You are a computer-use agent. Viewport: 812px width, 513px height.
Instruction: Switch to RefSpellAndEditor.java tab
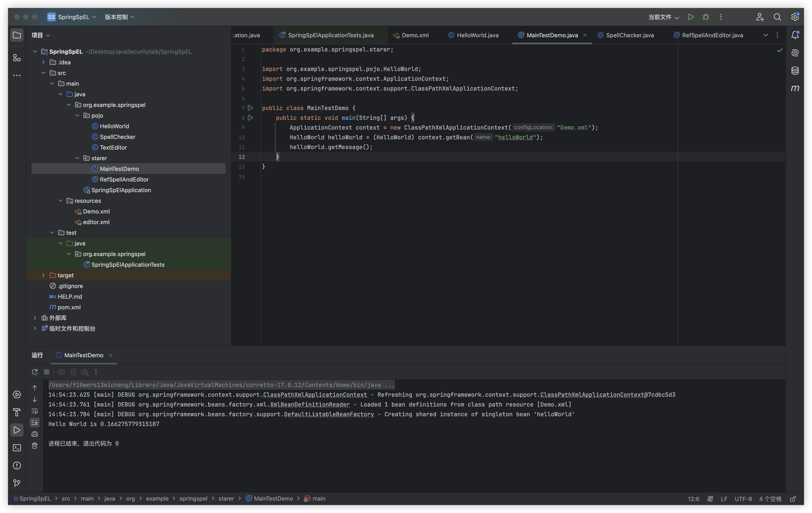pos(708,35)
